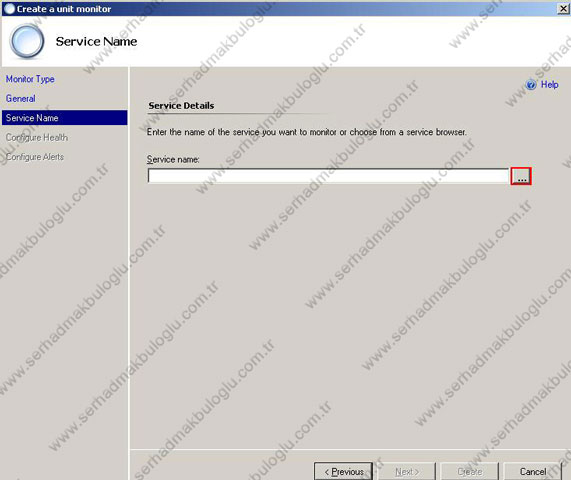571x480 pixels.
Task: Focus the Service name text field
Action: click(x=328, y=176)
